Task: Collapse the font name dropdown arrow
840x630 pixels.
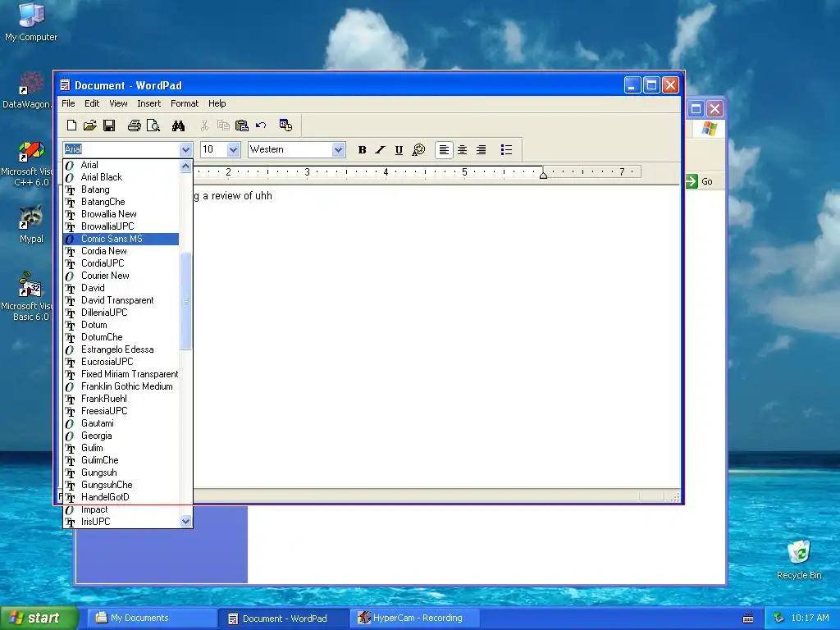Action: [x=185, y=149]
